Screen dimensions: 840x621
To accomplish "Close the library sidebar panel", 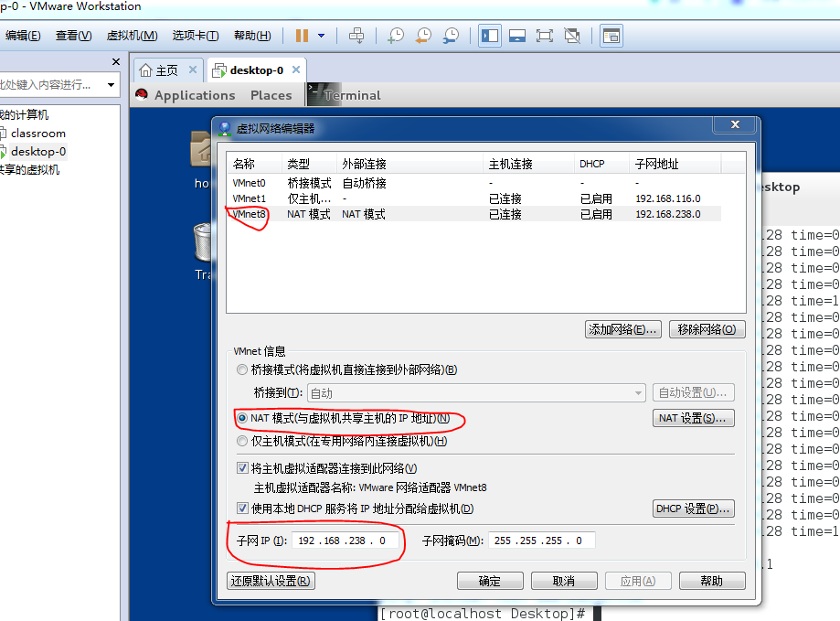I will [x=116, y=62].
